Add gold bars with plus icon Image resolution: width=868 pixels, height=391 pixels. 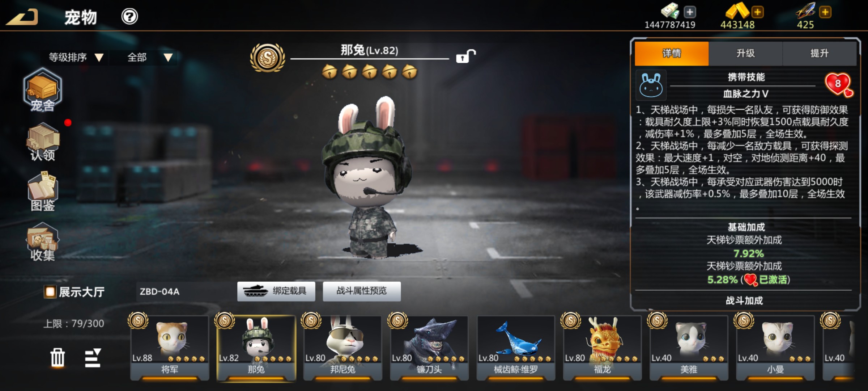(757, 12)
